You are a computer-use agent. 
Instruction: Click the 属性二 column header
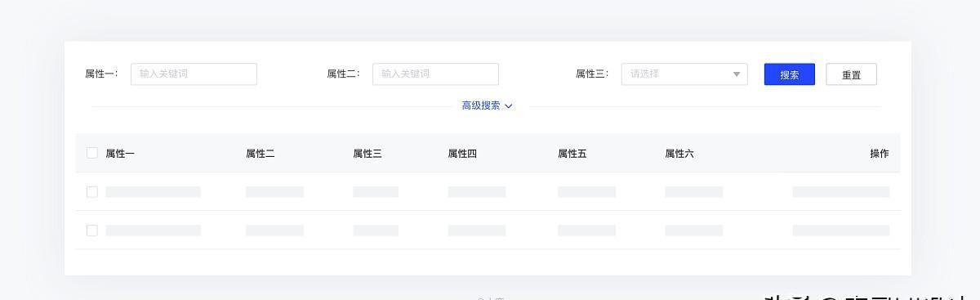coord(261,154)
